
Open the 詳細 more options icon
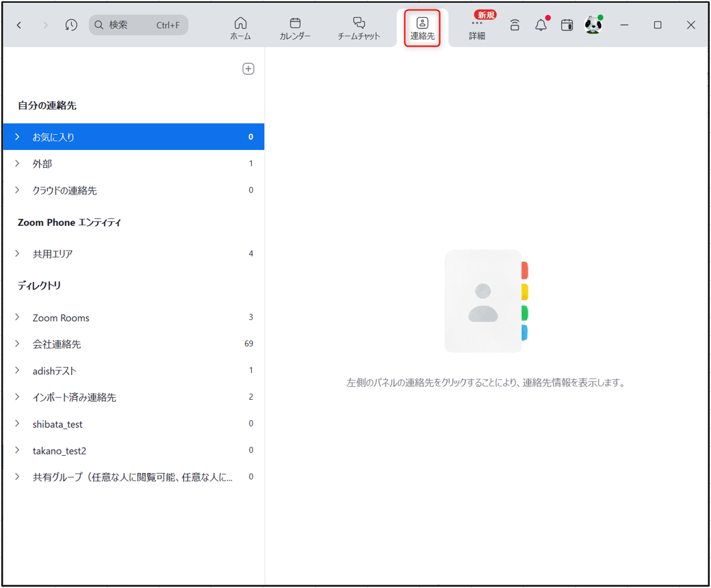coord(477,28)
